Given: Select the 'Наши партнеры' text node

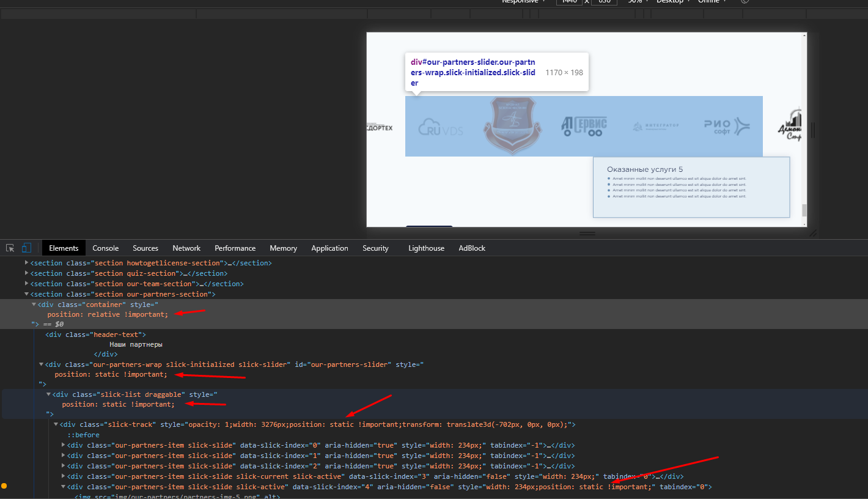Looking at the screenshot, I should tap(136, 344).
